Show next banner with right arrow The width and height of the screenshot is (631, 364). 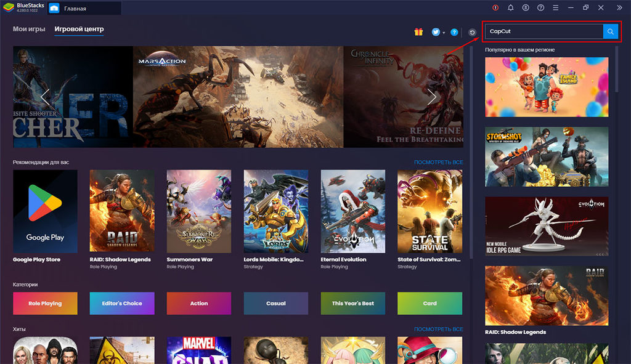point(432,97)
